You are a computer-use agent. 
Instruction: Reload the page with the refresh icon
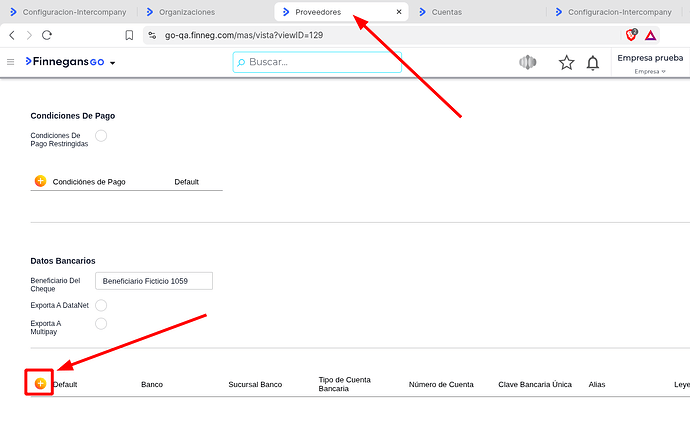click(x=47, y=35)
